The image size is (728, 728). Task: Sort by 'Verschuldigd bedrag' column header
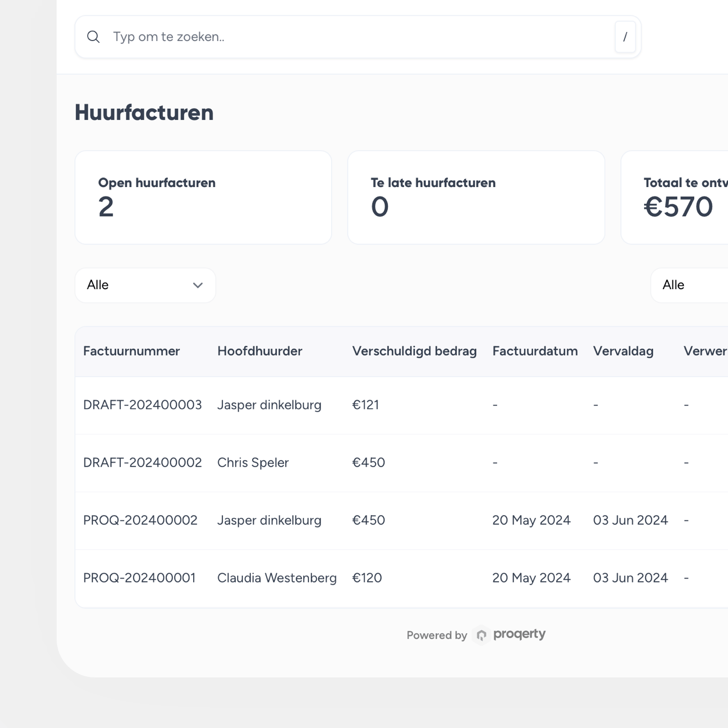pyautogui.click(x=415, y=351)
